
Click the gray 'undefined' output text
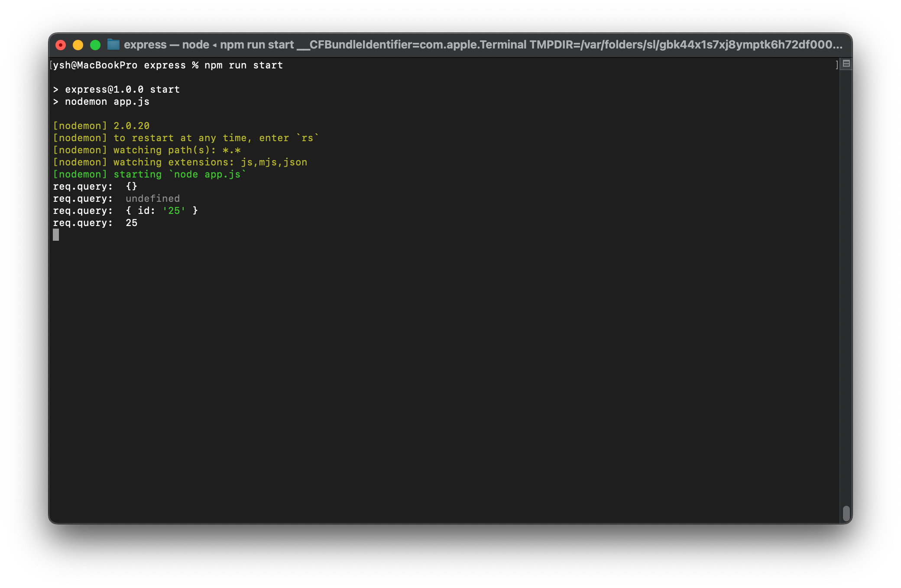[152, 198]
